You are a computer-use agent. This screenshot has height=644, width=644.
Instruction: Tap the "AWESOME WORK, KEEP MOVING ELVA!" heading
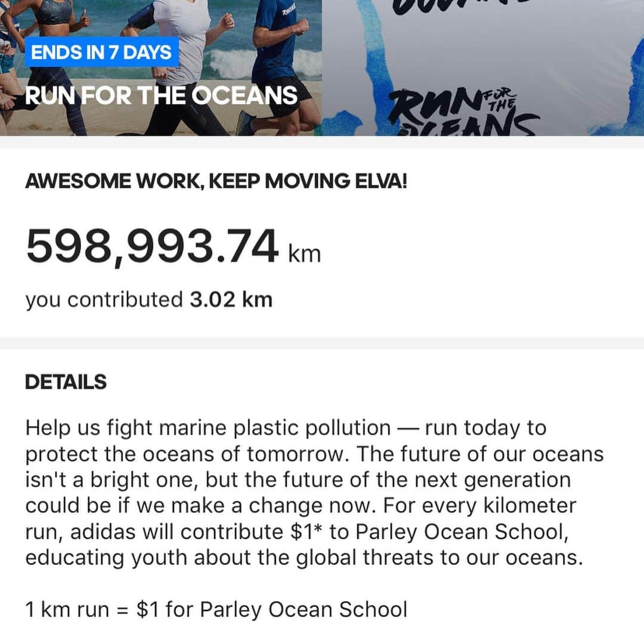tap(216, 182)
